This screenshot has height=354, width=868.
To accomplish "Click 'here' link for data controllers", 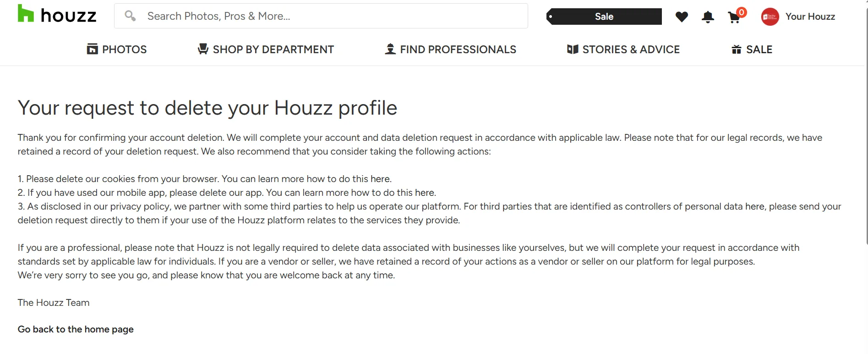I will 754,206.
